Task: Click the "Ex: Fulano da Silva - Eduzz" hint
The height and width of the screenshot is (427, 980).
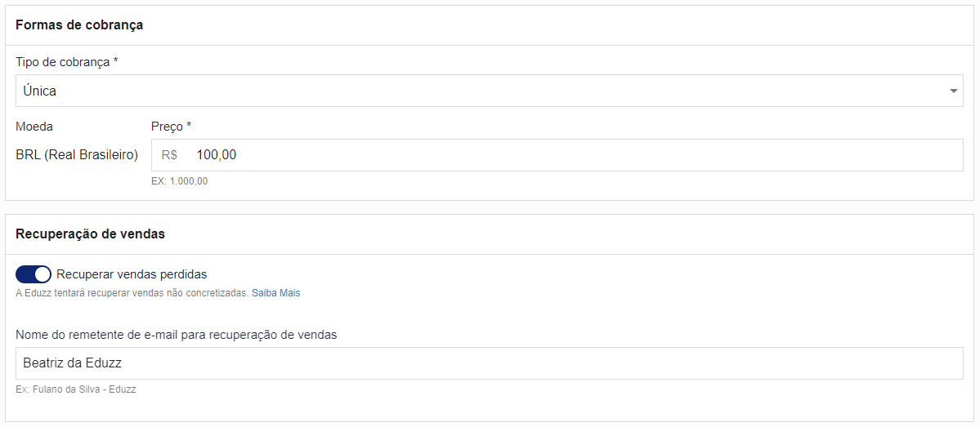Action: point(75,389)
